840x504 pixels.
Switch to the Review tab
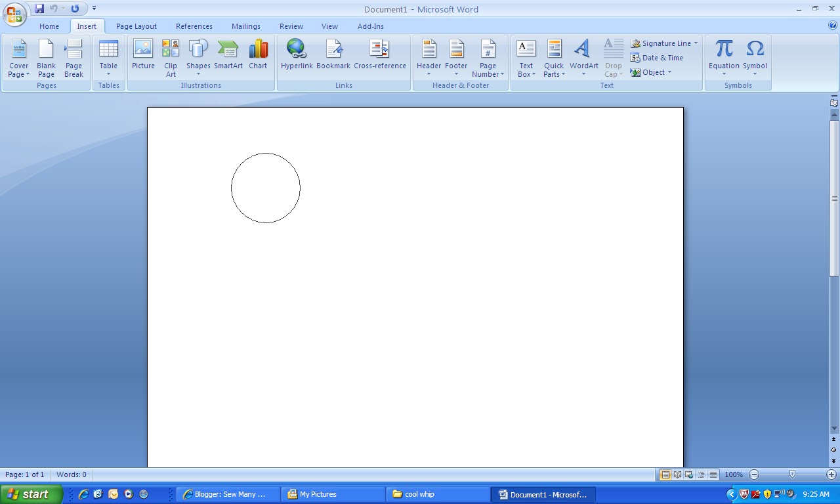(x=291, y=26)
